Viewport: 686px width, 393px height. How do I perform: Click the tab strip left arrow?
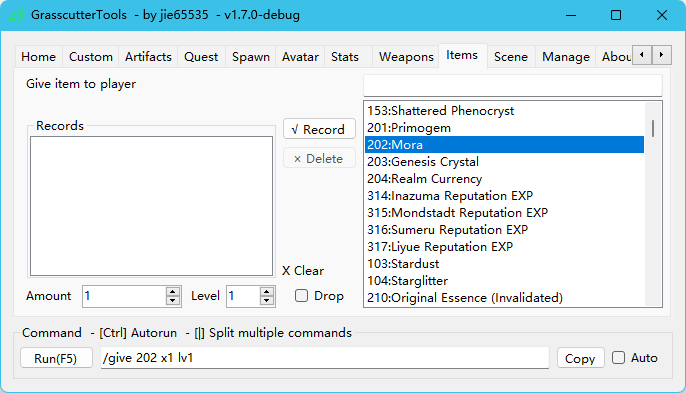[642, 55]
